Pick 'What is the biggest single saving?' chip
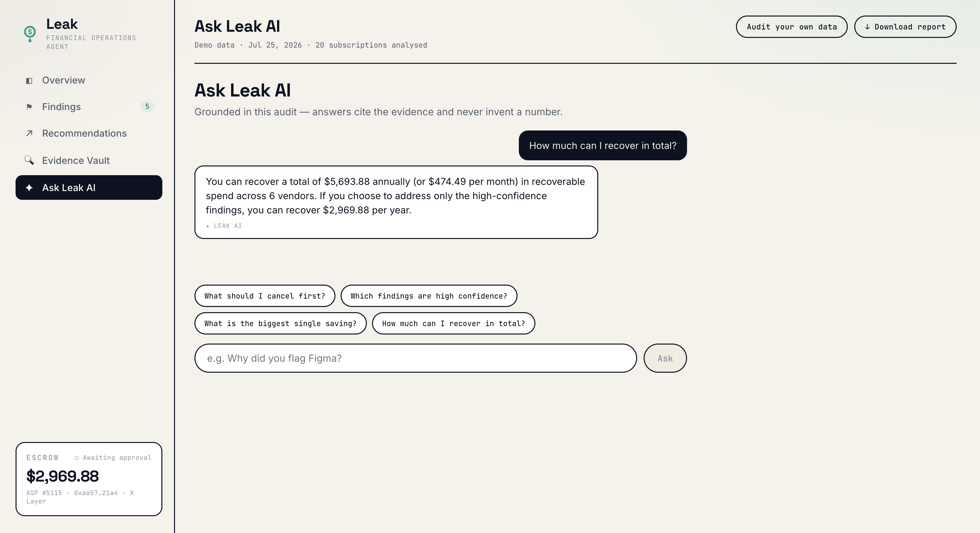The width and height of the screenshot is (980, 533). 280,323
